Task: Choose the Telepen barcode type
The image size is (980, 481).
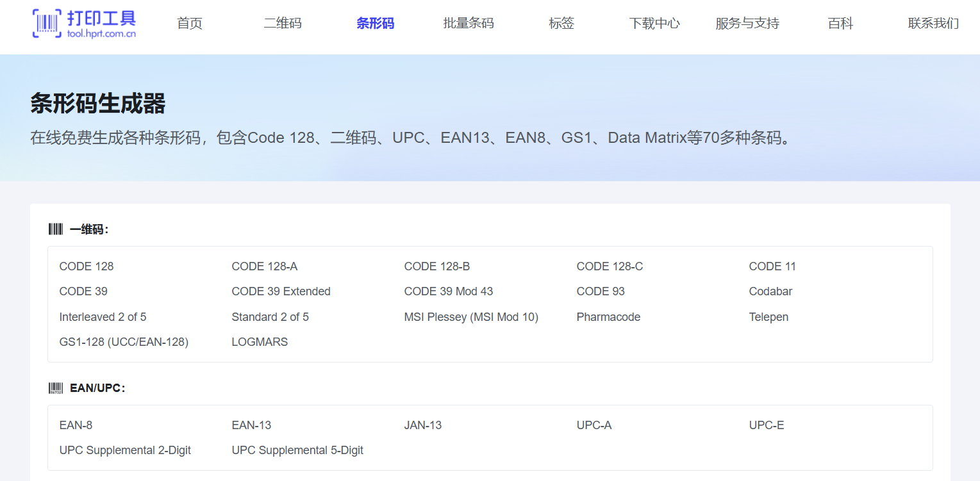Action: 768,317
